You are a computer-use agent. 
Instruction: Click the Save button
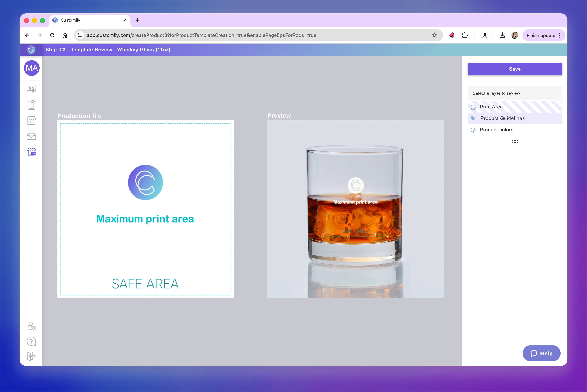[x=515, y=69]
